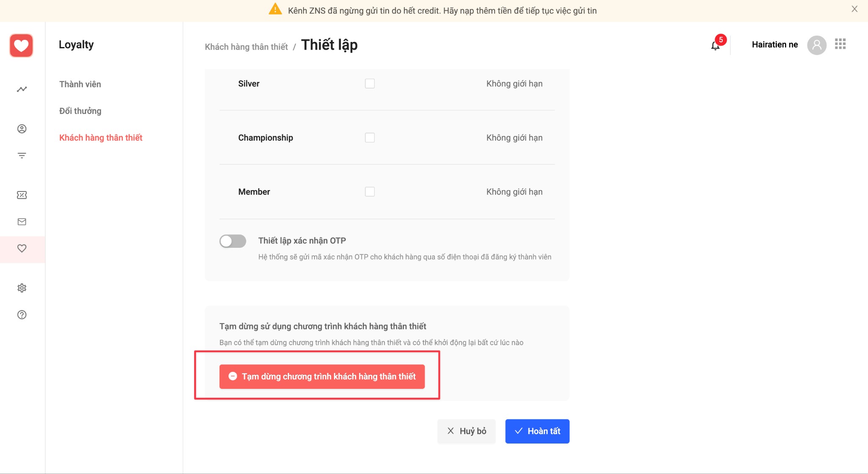Open the analytics chart icon in sidebar
This screenshot has height=474, width=868.
tap(22, 89)
